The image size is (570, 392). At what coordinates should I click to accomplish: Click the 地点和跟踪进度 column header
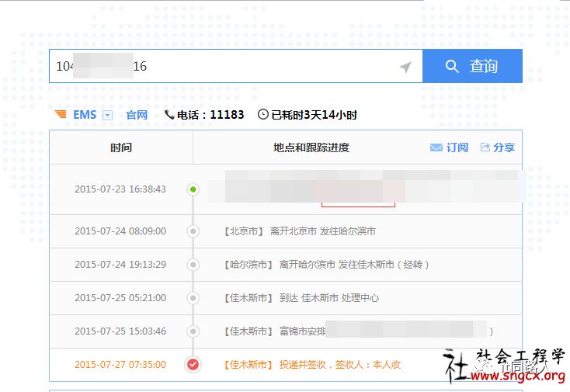click(x=311, y=147)
